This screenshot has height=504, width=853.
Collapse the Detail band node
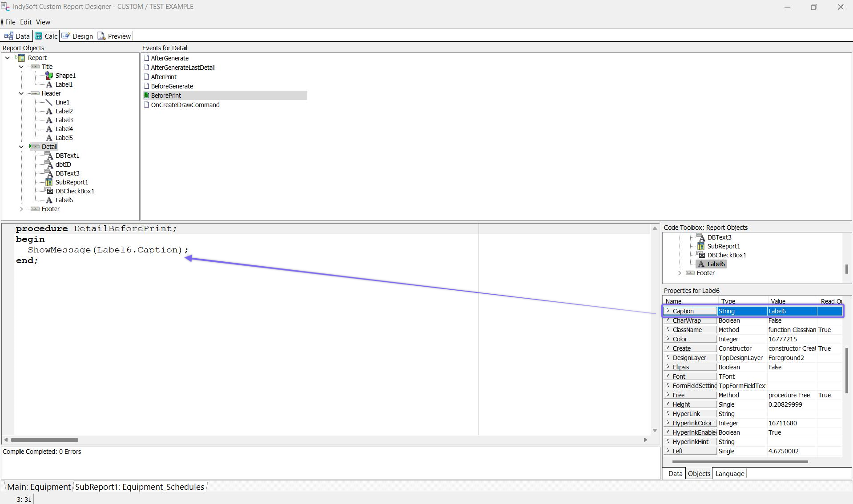tap(21, 147)
